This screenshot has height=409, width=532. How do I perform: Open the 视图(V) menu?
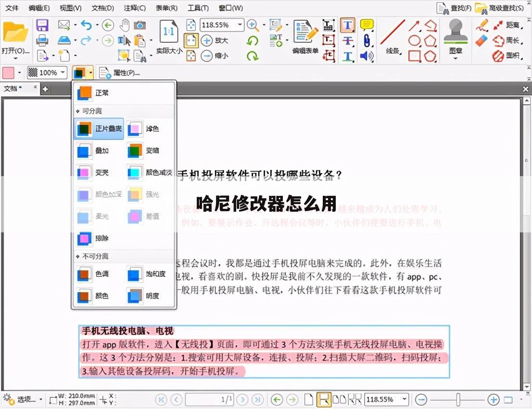tap(71, 8)
